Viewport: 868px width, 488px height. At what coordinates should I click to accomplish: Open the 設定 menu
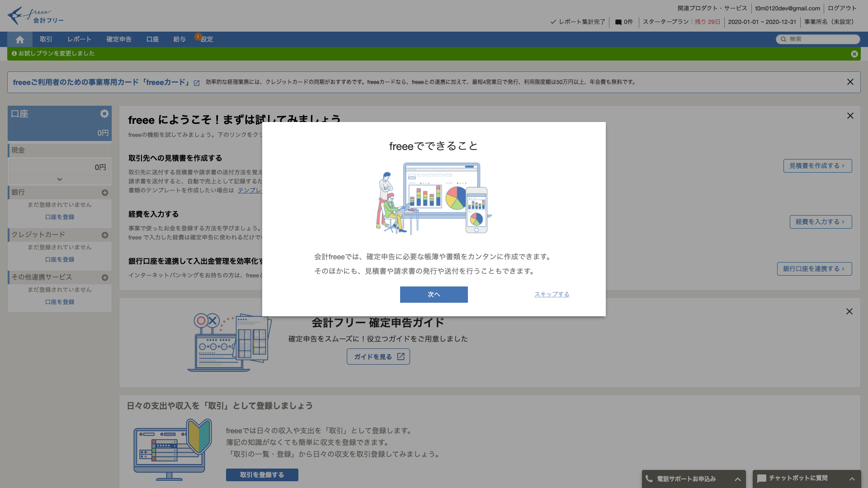click(207, 39)
